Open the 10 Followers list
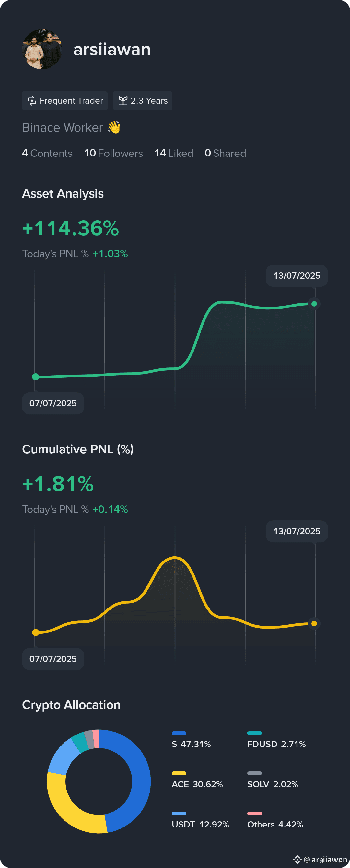The image size is (350, 868). click(x=114, y=153)
